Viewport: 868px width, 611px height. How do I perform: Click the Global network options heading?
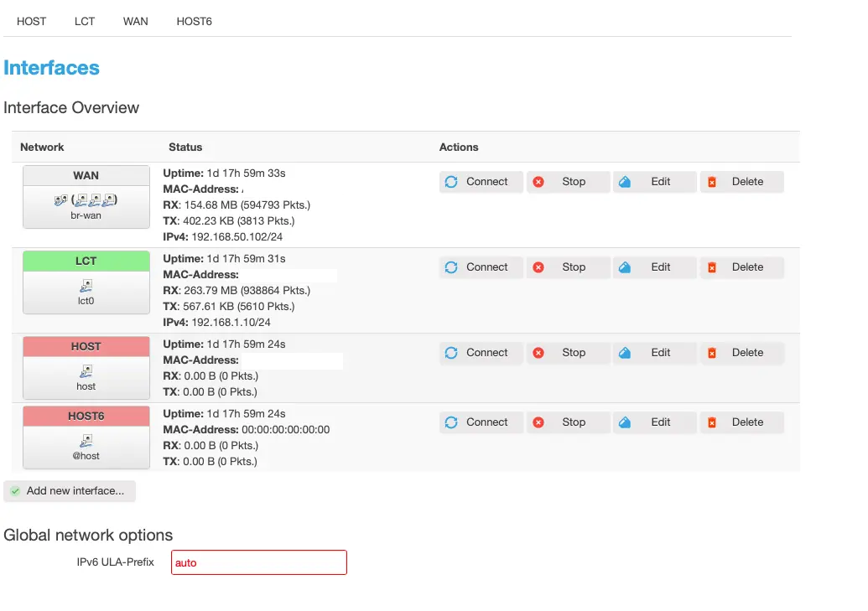click(88, 536)
